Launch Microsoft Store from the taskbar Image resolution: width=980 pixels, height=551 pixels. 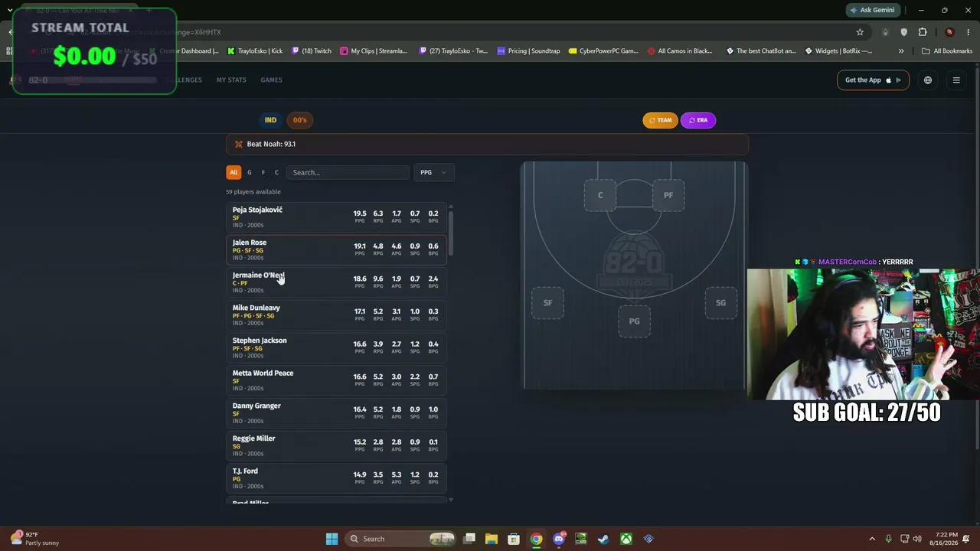click(x=514, y=539)
